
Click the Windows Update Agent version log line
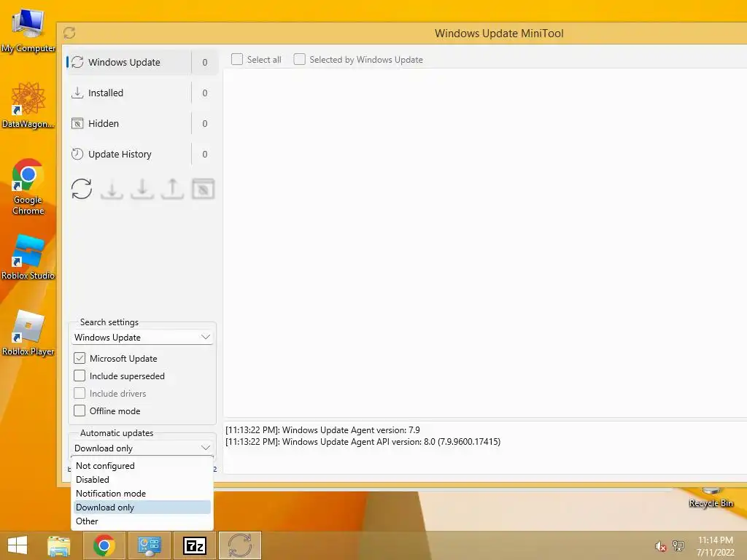pos(322,430)
